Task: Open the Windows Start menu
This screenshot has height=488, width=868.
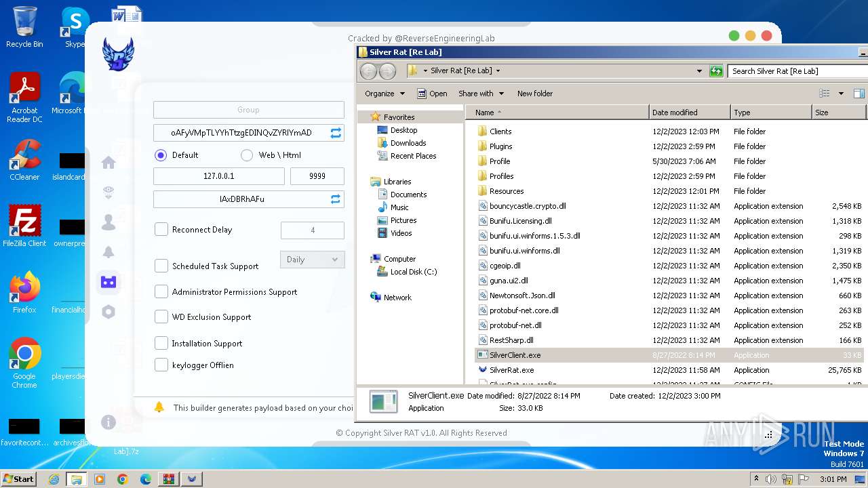Action: tap(19, 479)
